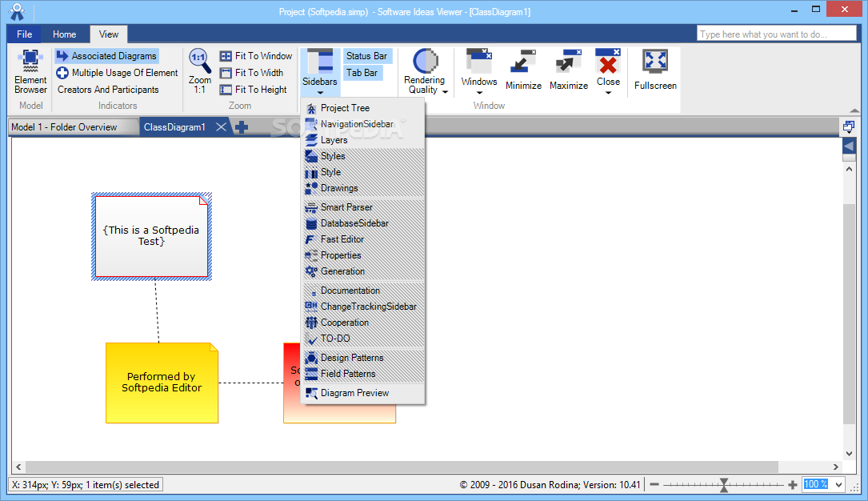This screenshot has height=501, width=868.
Task: Click the Fast Editor icon
Action: 311,239
